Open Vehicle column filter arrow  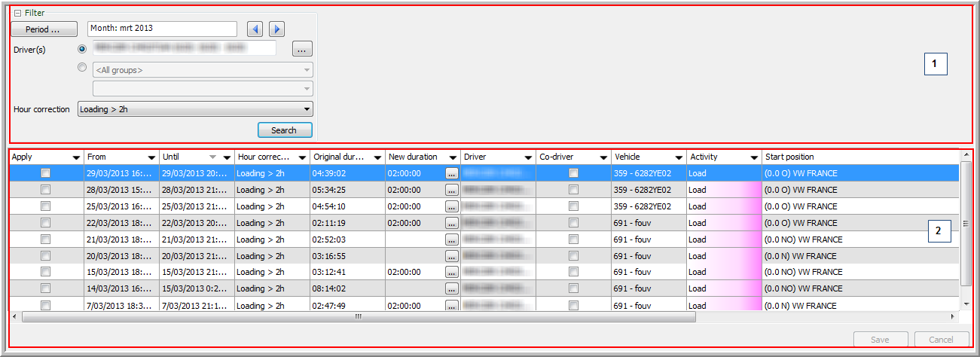click(679, 157)
